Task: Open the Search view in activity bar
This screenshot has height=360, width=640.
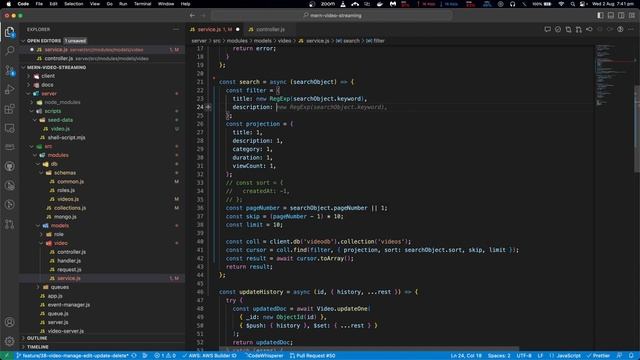Action: coord(9,51)
